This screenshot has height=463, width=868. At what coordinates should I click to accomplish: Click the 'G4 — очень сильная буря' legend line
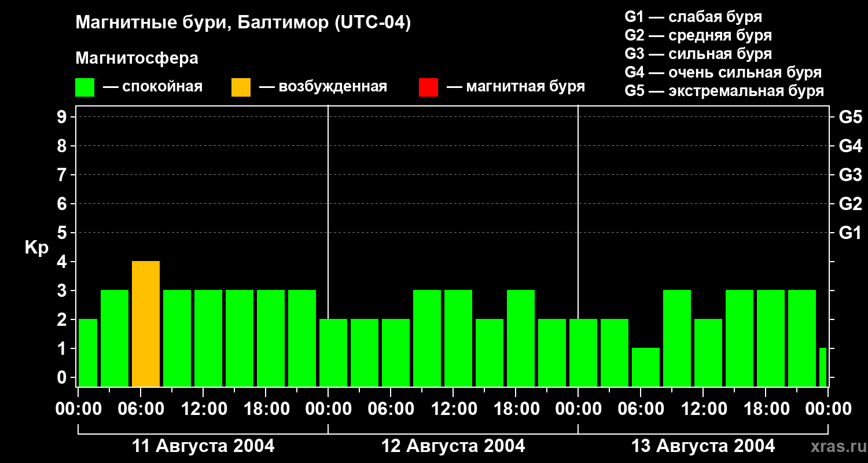tap(723, 72)
